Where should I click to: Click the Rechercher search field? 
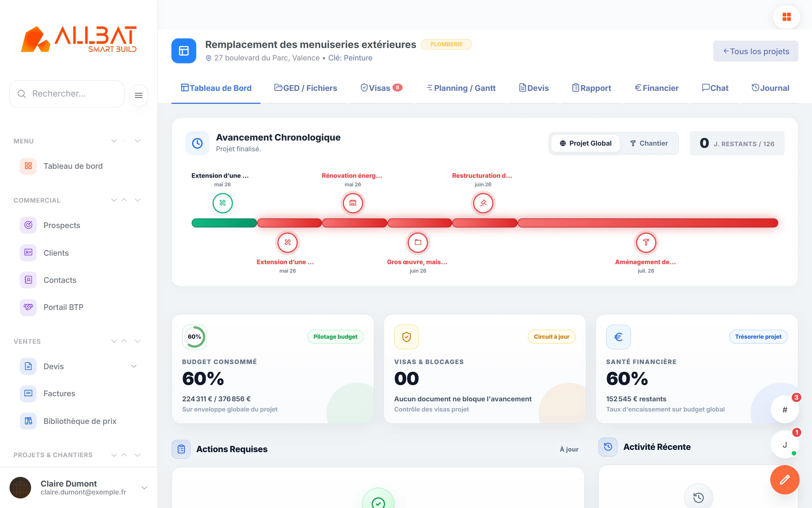click(x=67, y=94)
